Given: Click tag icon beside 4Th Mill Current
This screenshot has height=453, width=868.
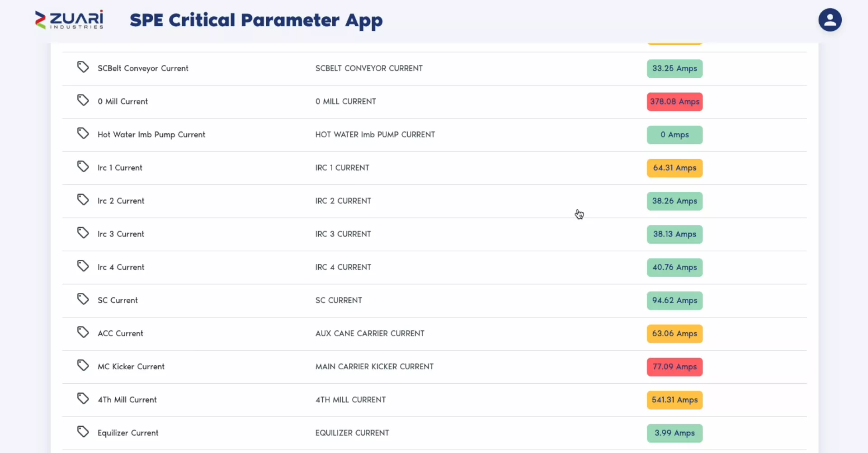Looking at the screenshot, I should click(83, 398).
